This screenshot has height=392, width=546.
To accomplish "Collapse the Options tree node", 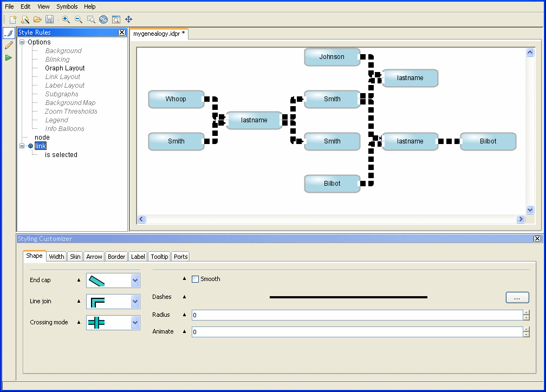I will (22, 42).
